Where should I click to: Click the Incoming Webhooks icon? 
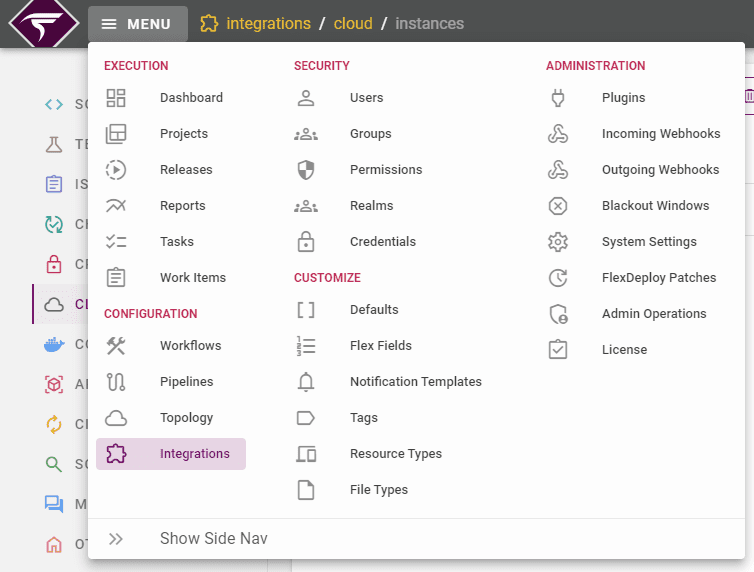[x=558, y=134]
